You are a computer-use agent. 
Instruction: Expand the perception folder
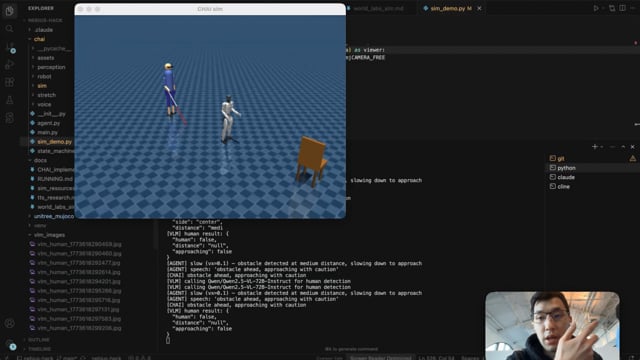pyautogui.click(x=51, y=67)
